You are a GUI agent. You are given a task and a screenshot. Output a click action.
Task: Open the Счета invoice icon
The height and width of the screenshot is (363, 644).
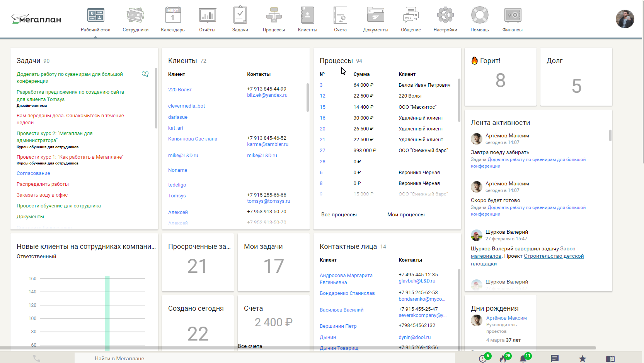tap(340, 15)
